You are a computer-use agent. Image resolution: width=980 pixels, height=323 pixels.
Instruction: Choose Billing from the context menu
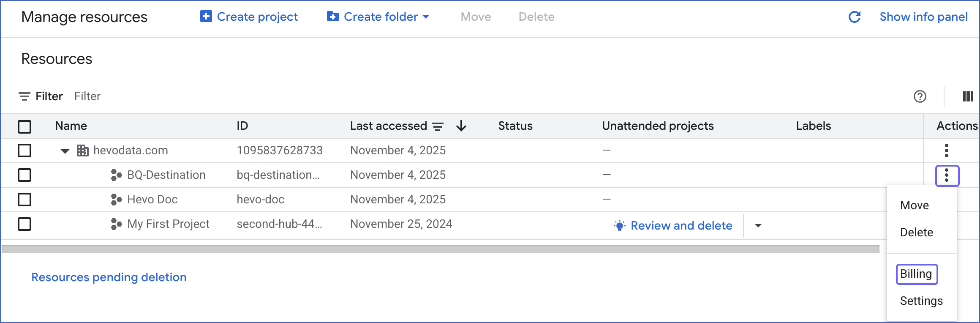(916, 274)
